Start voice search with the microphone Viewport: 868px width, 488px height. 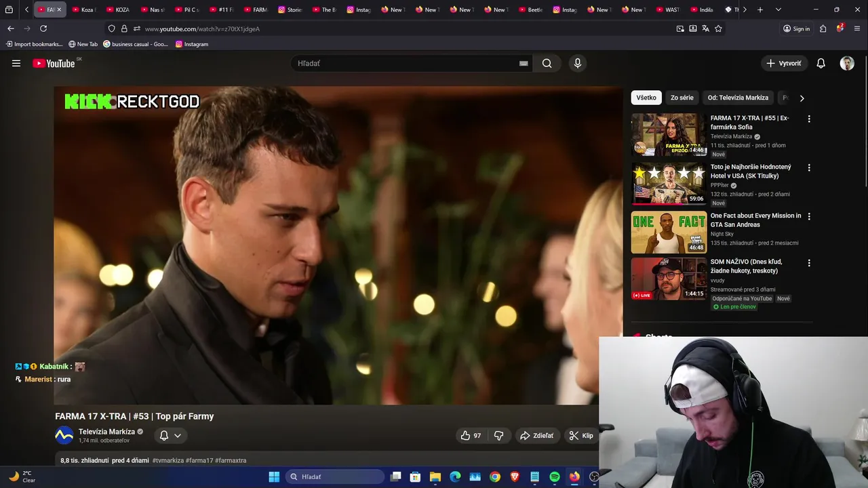(578, 63)
